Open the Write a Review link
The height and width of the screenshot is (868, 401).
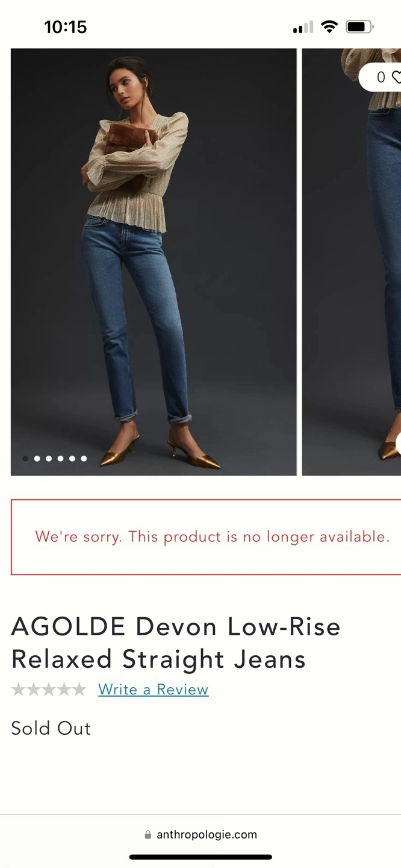(x=154, y=690)
